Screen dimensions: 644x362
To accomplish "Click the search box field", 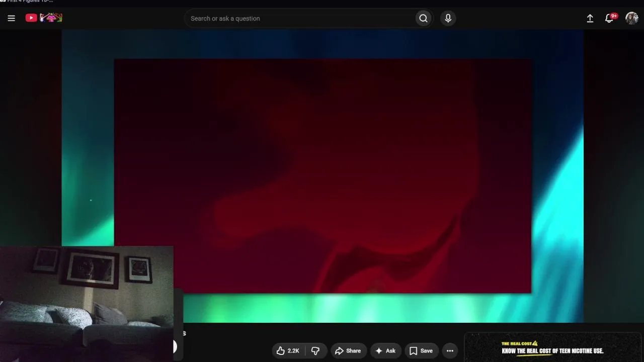I will (300, 19).
